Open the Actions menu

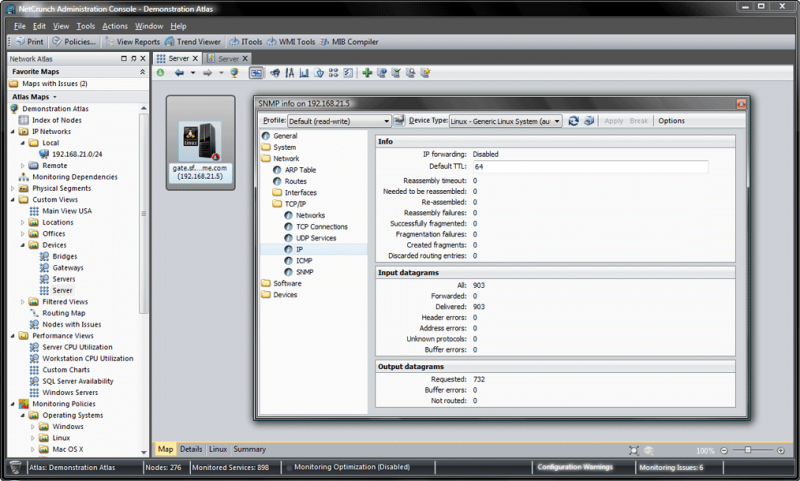pos(115,26)
